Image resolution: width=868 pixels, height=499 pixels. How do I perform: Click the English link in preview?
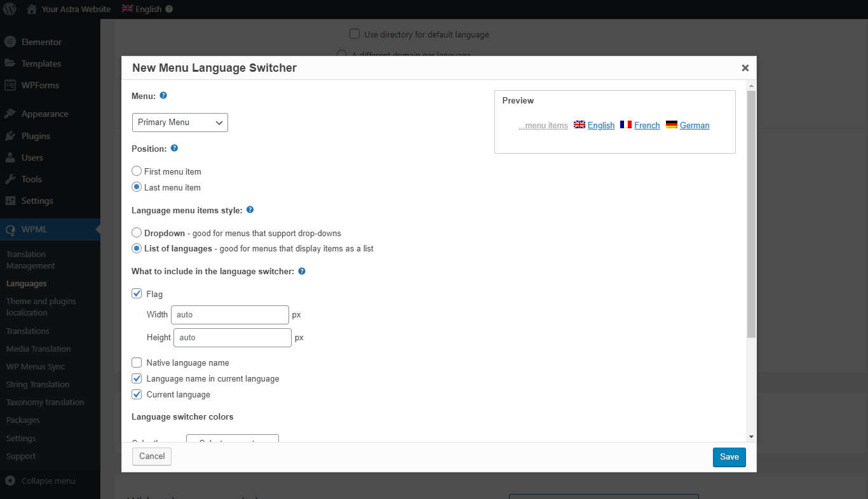(601, 125)
